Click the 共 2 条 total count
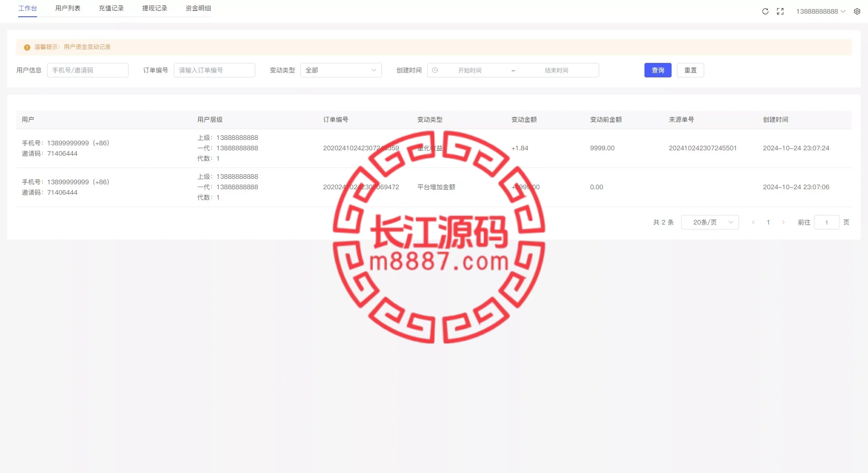The image size is (868, 473). pyautogui.click(x=663, y=222)
